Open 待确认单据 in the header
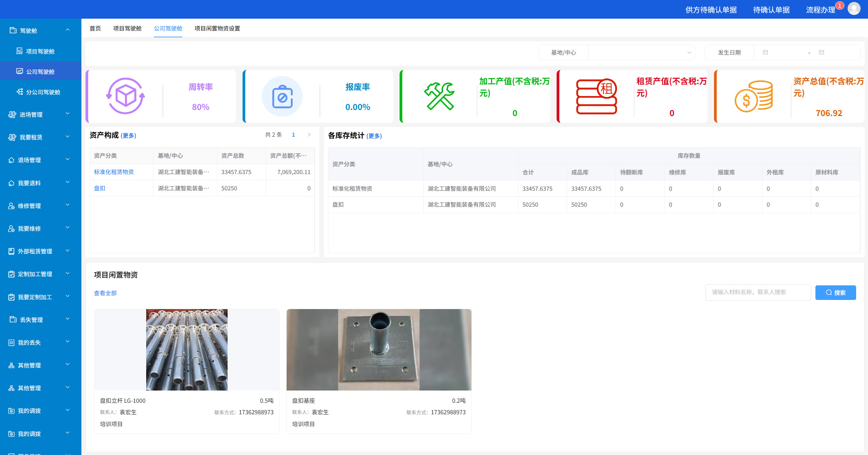 point(771,10)
